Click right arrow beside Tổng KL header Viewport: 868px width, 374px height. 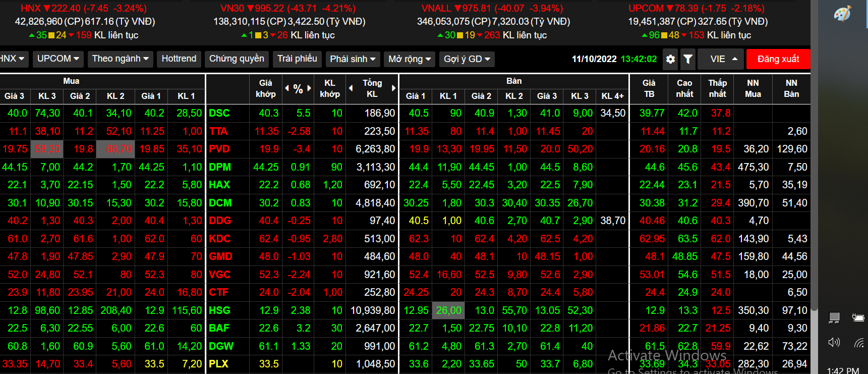393,88
